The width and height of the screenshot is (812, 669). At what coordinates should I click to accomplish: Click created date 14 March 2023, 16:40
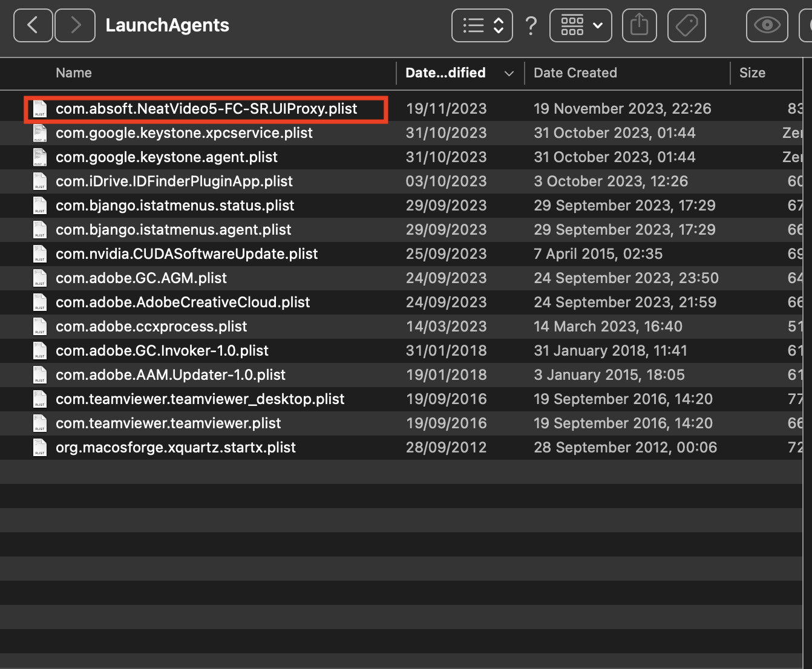(x=608, y=327)
